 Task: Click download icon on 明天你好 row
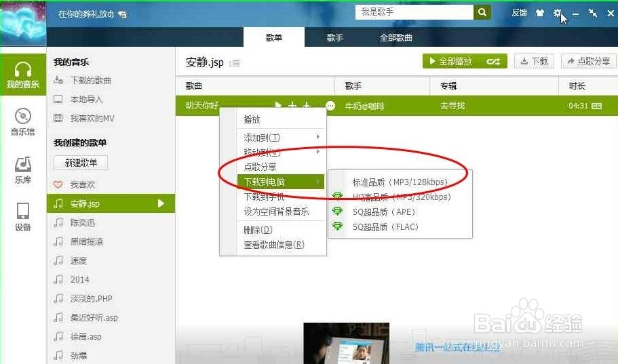tap(306, 105)
